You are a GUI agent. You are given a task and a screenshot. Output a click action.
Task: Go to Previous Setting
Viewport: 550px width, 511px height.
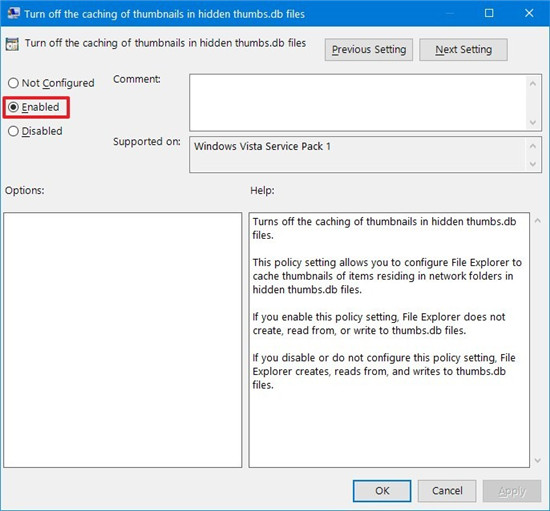tap(369, 50)
